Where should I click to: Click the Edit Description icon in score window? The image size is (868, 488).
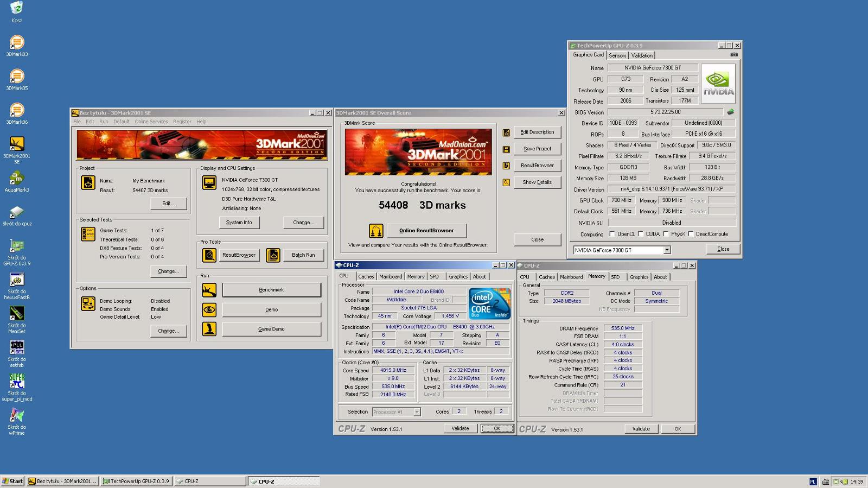coord(506,132)
